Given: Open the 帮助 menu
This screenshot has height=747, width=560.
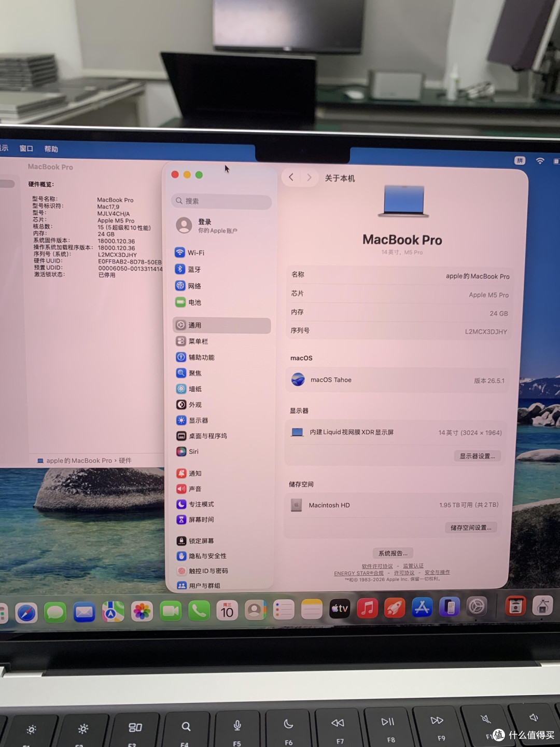Looking at the screenshot, I should pos(51,149).
